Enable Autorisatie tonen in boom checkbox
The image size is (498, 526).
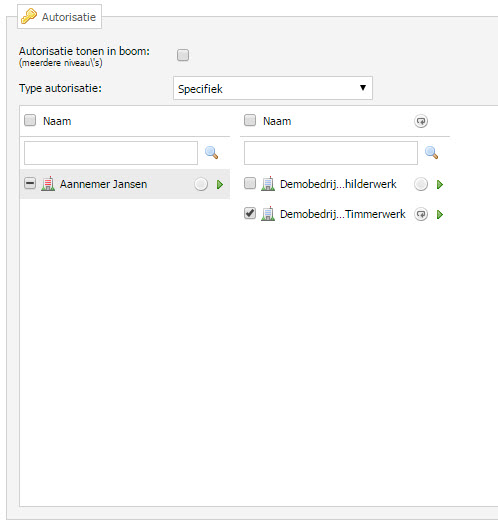point(183,55)
